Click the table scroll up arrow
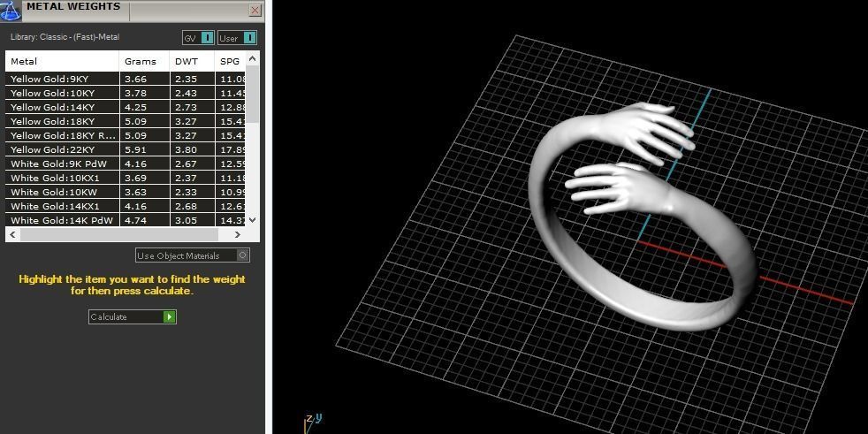The image size is (868, 434). pos(253,58)
